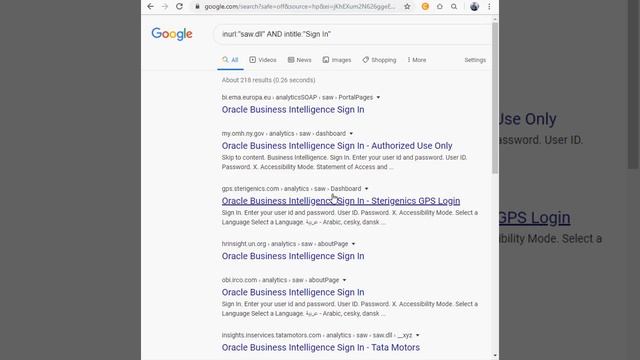Click the Google search query box

(353, 34)
